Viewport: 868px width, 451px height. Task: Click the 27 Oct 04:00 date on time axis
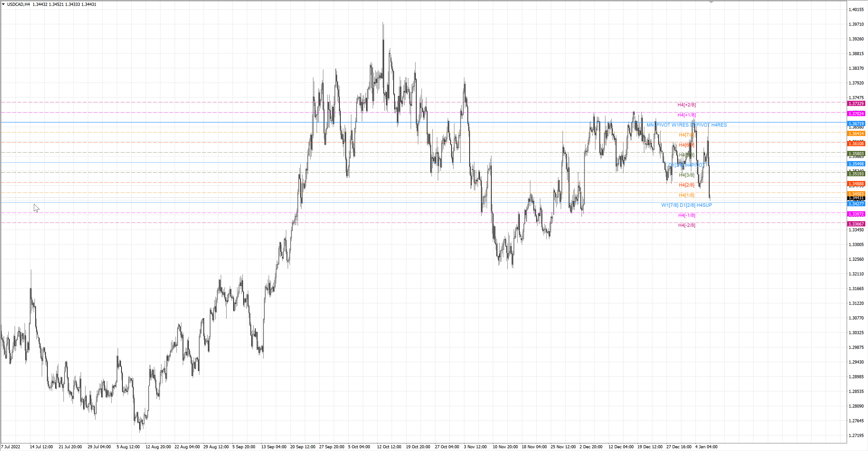pyautogui.click(x=447, y=447)
